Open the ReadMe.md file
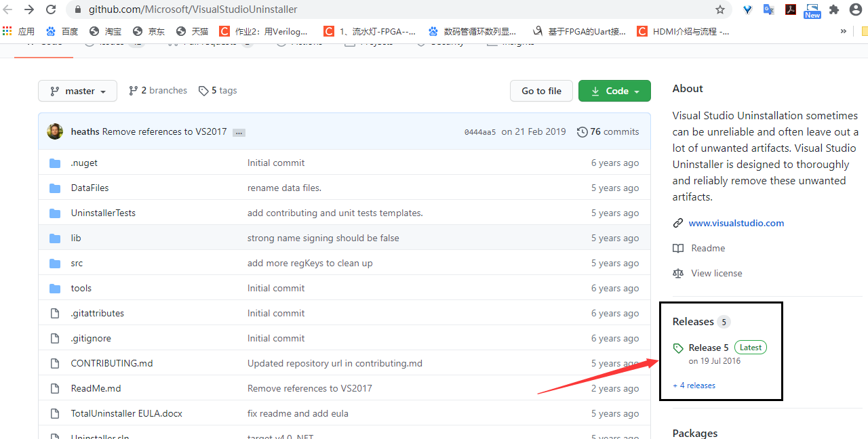 tap(96, 388)
